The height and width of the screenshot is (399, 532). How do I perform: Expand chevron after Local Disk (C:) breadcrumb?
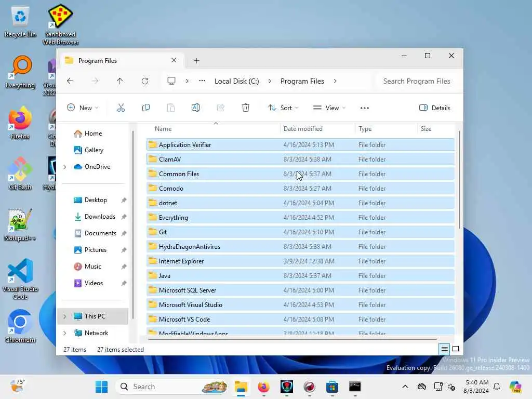tap(270, 81)
